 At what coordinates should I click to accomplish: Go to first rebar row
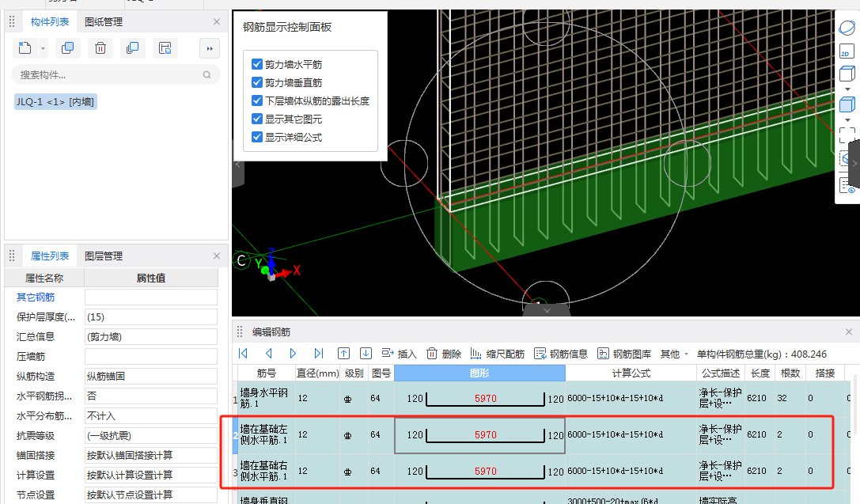243,354
